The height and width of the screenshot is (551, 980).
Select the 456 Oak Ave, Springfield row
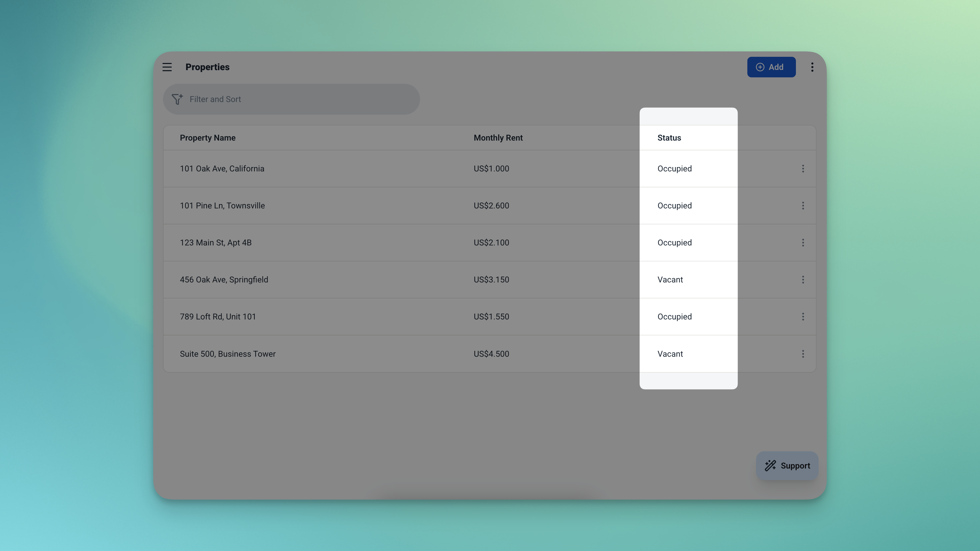tap(224, 280)
